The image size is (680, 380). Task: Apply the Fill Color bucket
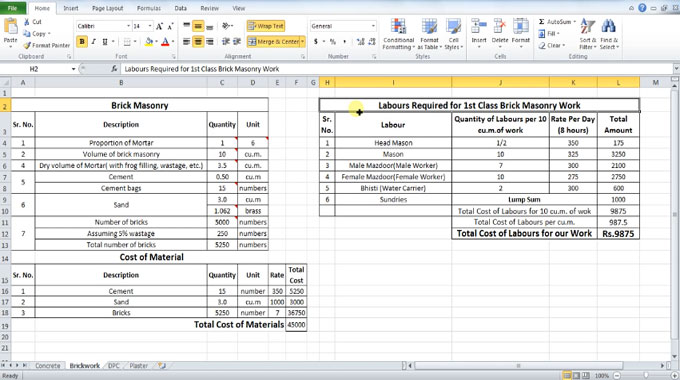(149, 42)
